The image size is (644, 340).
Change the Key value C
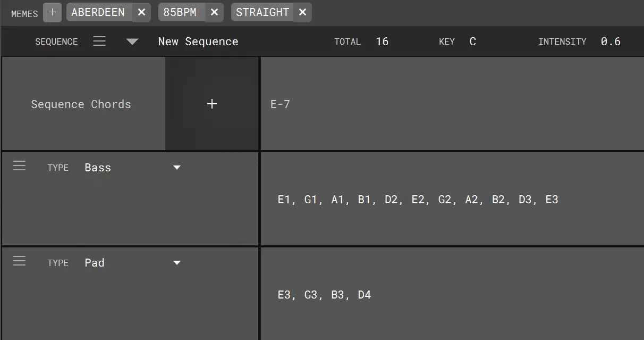pos(473,42)
